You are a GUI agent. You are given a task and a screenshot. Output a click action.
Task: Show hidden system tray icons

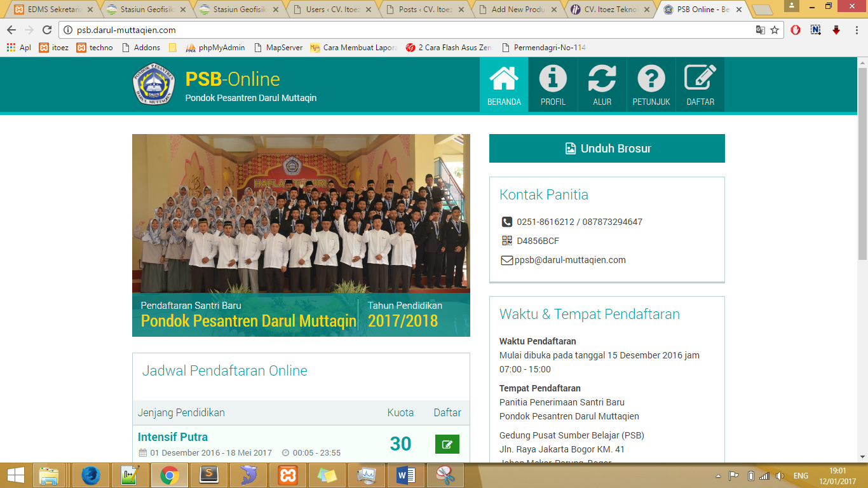tap(719, 476)
